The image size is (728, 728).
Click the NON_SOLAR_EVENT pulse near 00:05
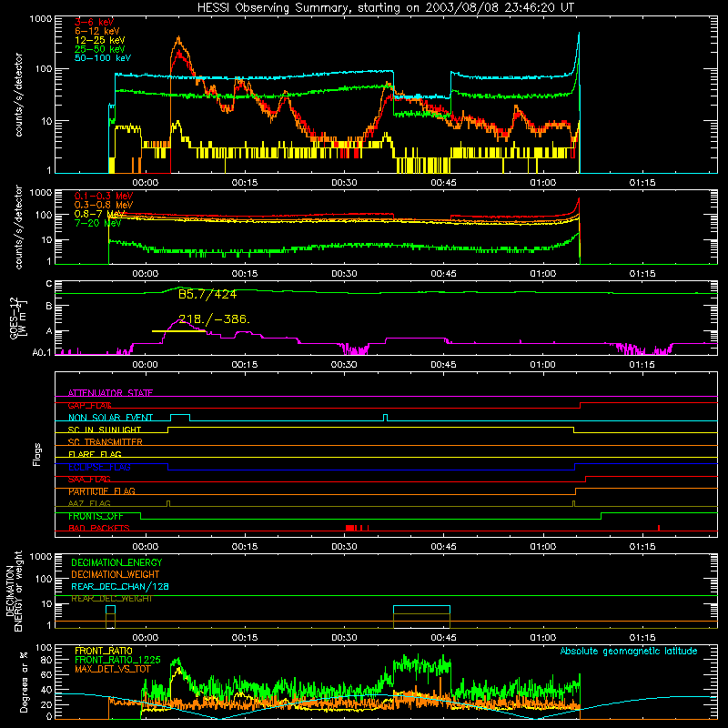tap(180, 418)
